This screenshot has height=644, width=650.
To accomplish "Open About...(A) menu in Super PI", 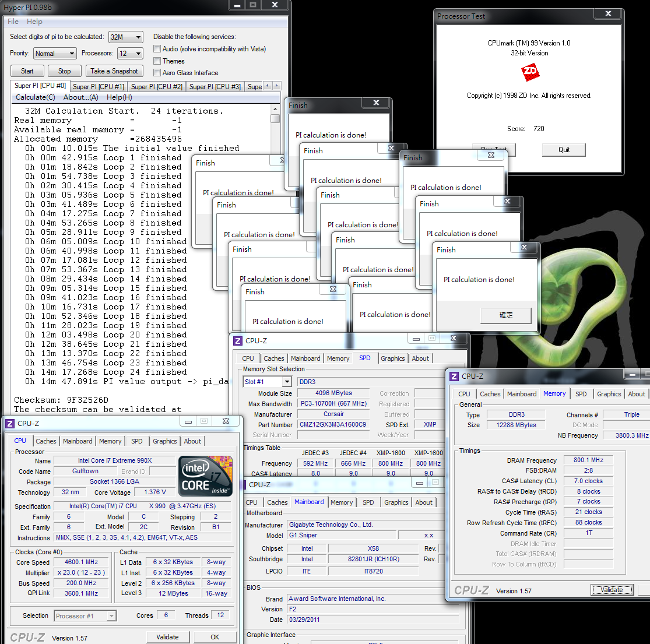I will coord(81,97).
